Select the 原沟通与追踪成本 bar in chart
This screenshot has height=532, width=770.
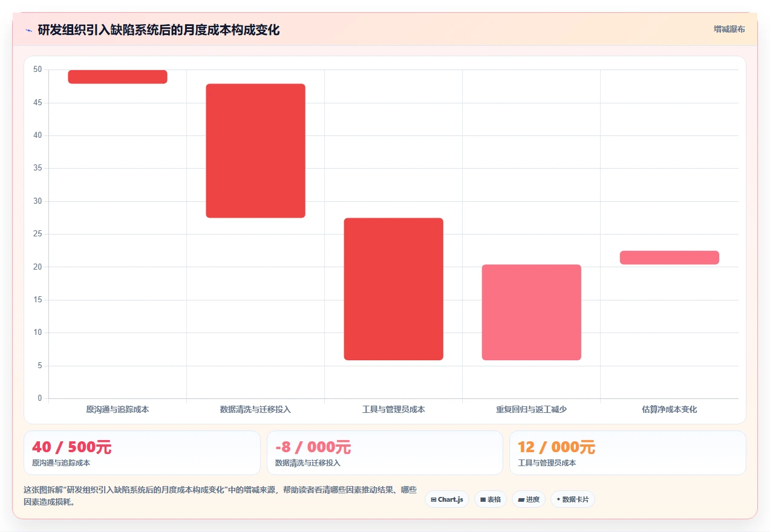click(x=117, y=77)
